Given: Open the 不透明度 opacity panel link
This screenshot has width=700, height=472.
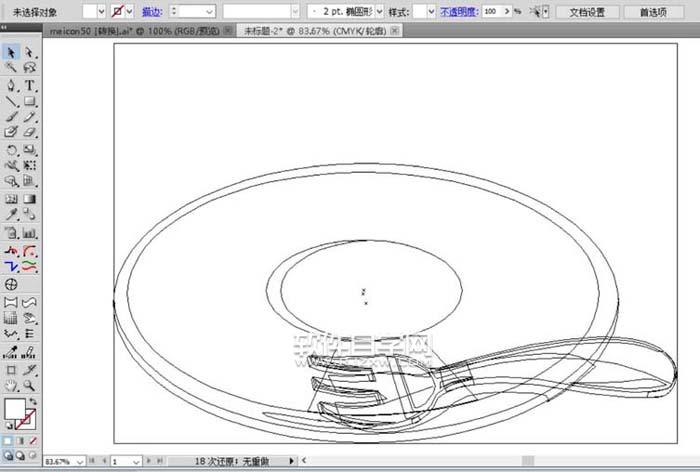Looking at the screenshot, I should pos(459,12).
